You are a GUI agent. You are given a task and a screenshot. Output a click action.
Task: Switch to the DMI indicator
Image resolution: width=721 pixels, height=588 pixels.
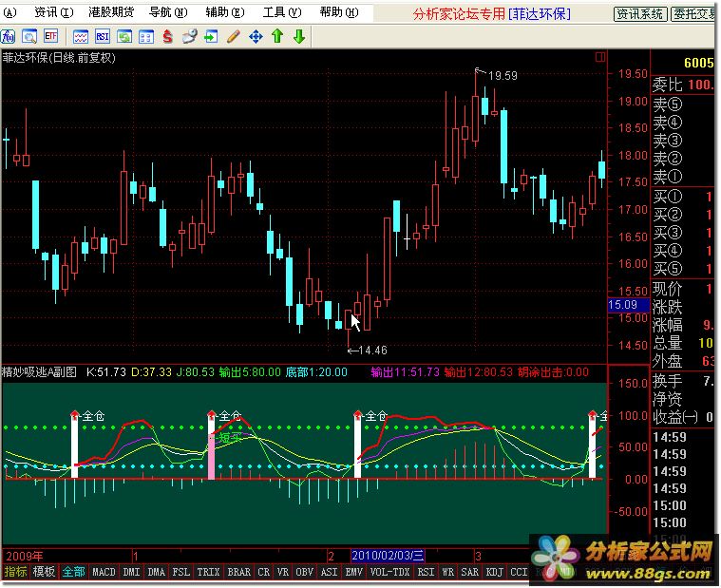pos(131,572)
